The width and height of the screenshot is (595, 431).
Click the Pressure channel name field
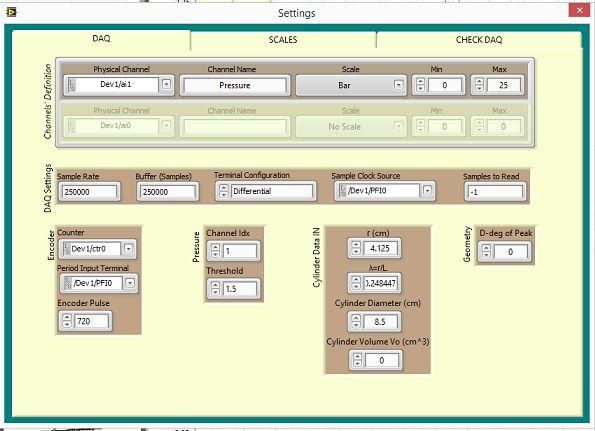click(x=235, y=85)
